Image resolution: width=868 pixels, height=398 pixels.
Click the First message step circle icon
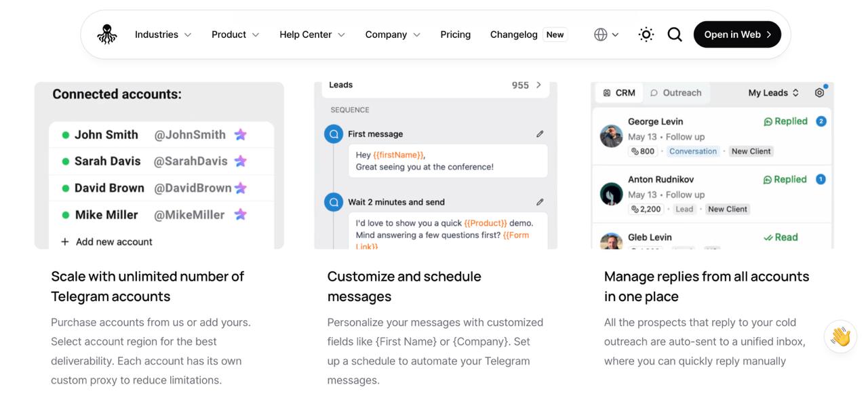[334, 134]
